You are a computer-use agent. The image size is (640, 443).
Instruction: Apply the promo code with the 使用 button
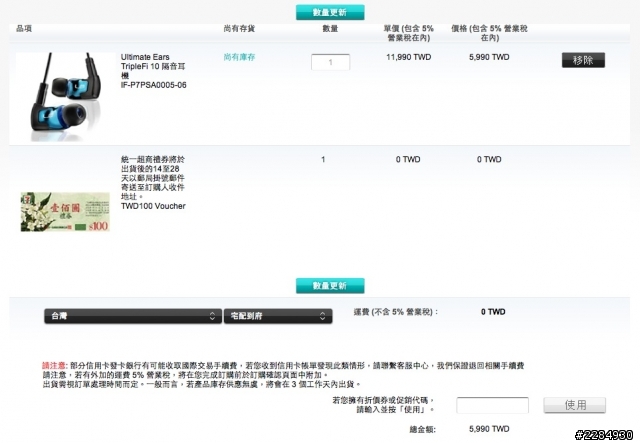575,405
